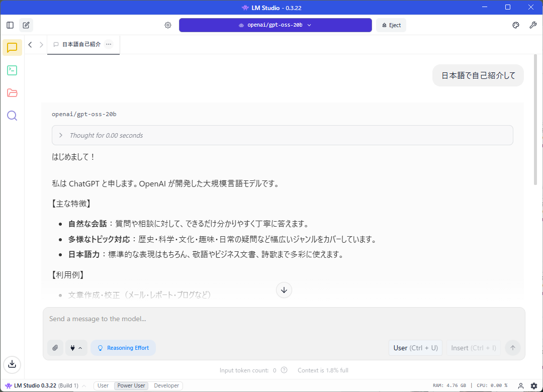
Task: Create a new chat with pencil icon
Action: [x=26, y=25]
